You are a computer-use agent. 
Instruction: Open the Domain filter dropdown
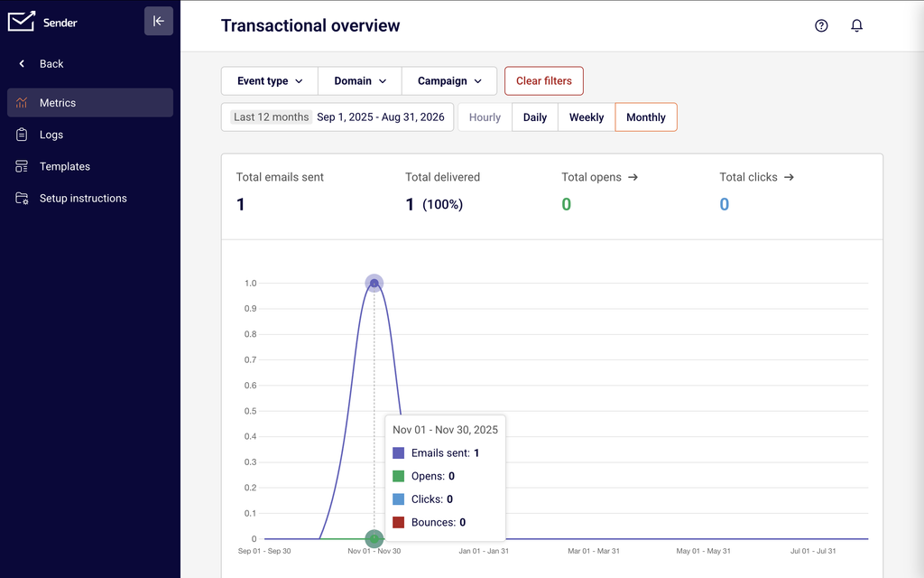tap(360, 80)
